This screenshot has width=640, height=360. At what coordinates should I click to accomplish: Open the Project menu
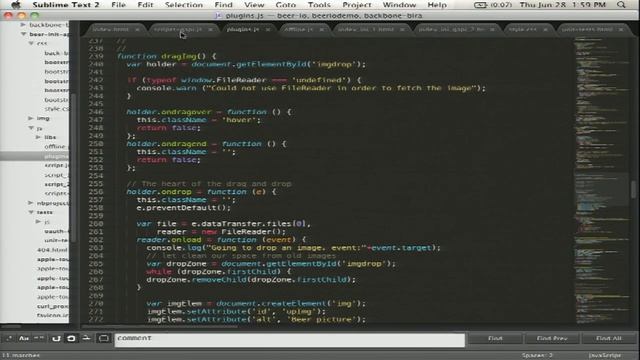click(x=357, y=5)
